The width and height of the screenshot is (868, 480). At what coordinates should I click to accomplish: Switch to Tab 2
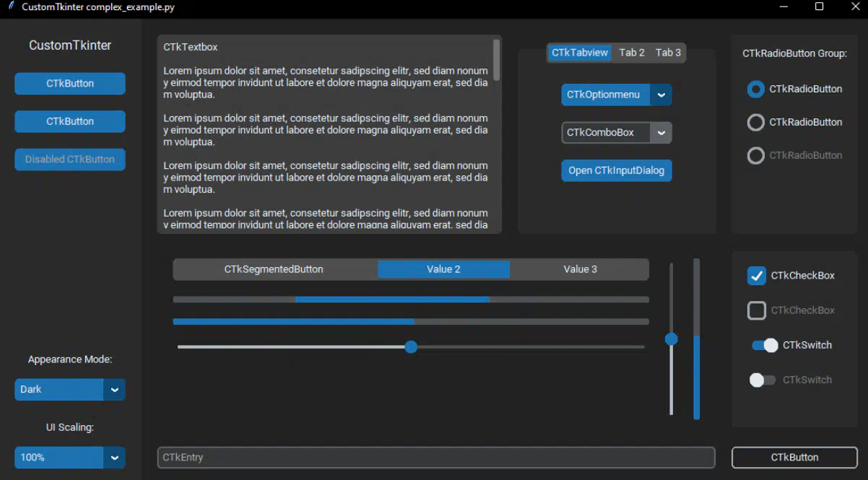632,53
